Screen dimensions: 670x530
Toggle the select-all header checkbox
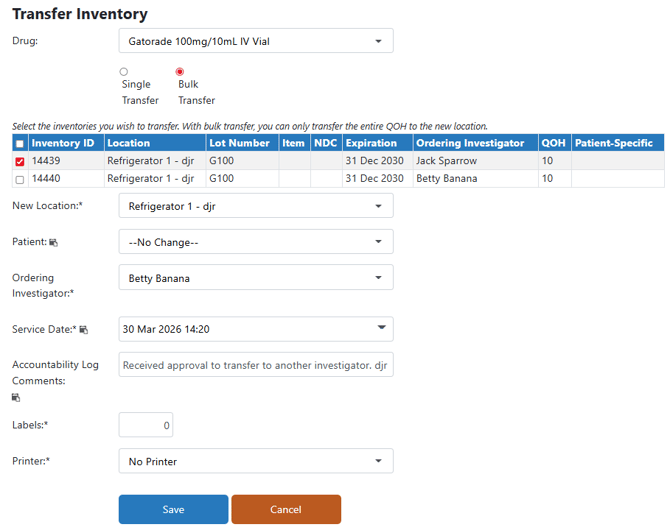pyautogui.click(x=20, y=144)
